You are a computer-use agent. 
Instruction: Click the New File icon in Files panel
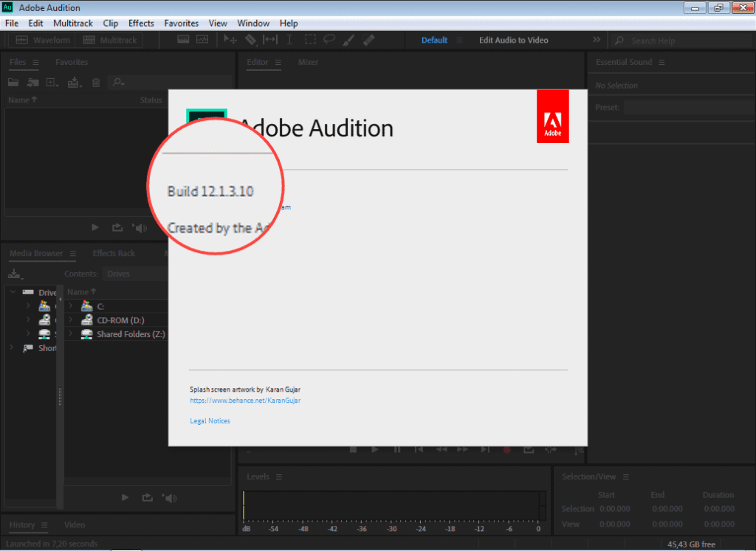coord(52,83)
